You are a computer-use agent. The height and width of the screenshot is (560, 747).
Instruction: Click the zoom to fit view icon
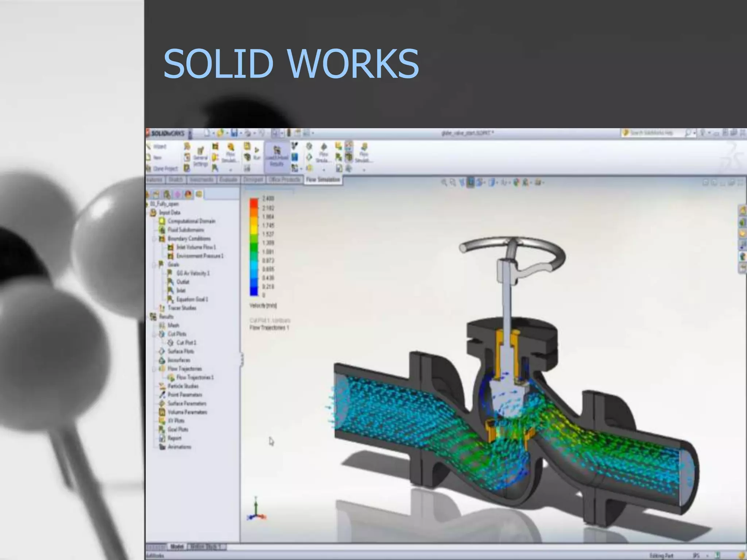pos(444,182)
